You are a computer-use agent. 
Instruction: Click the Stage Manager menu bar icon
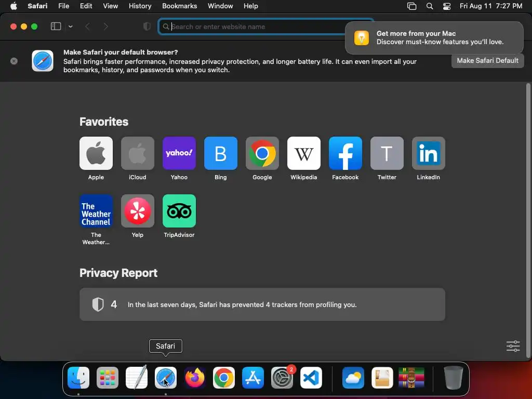[411, 6]
